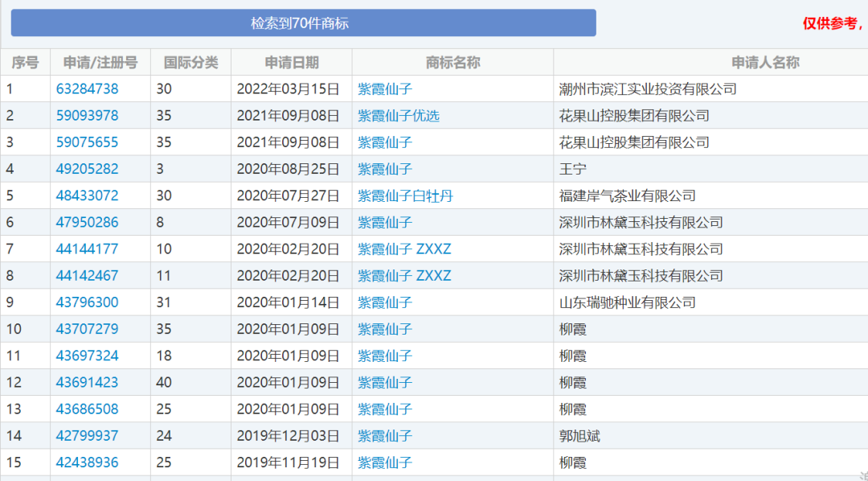Image resolution: width=868 pixels, height=481 pixels.
Task: Open registration number 49205282 link
Action: click(87, 168)
